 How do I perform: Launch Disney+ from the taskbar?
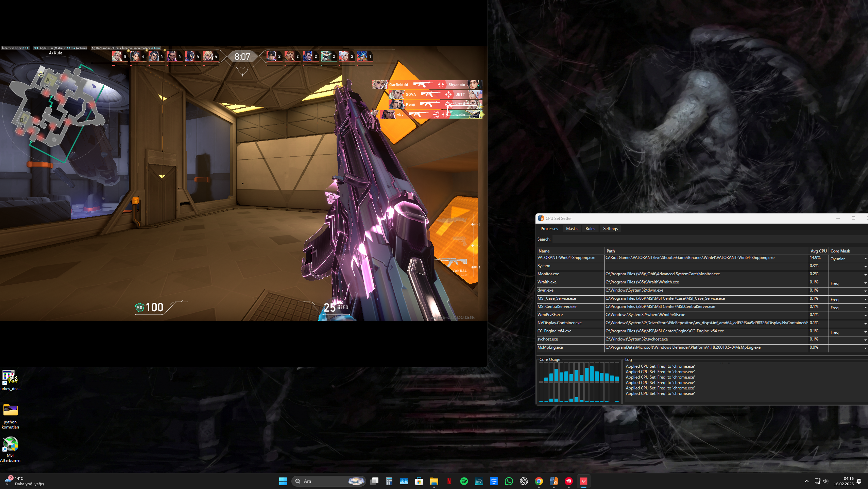(479, 481)
